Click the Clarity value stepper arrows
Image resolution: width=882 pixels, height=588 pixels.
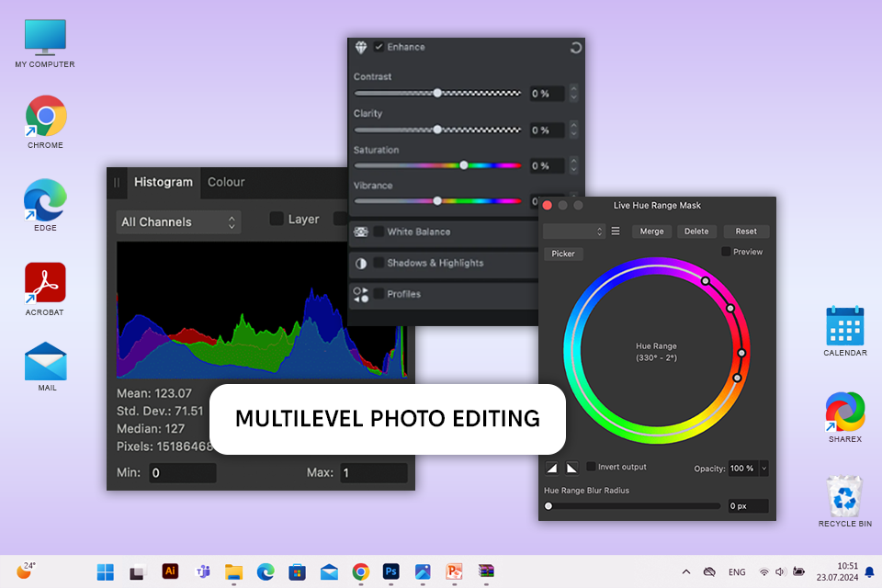[x=573, y=130]
